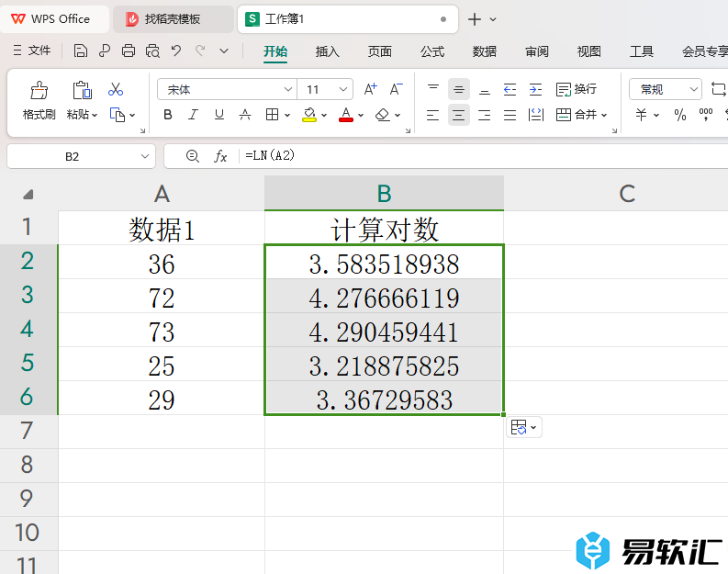Toggle Italic formatting
This screenshot has height=574, width=728.
click(x=193, y=115)
